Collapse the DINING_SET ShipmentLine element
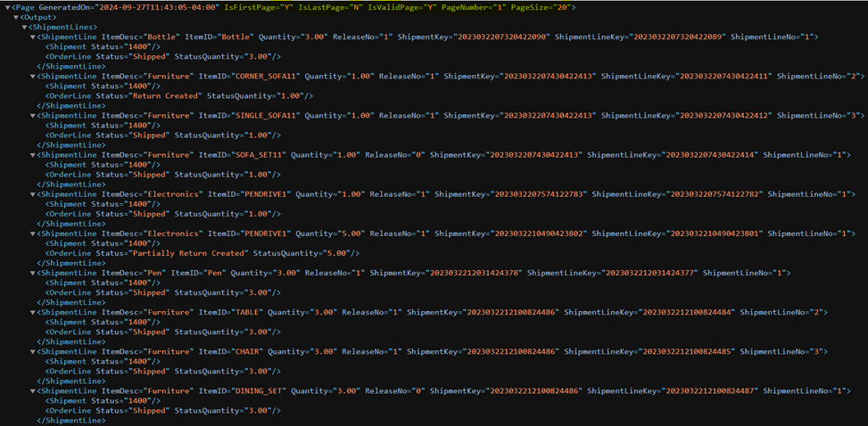868x426 pixels. coord(33,391)
